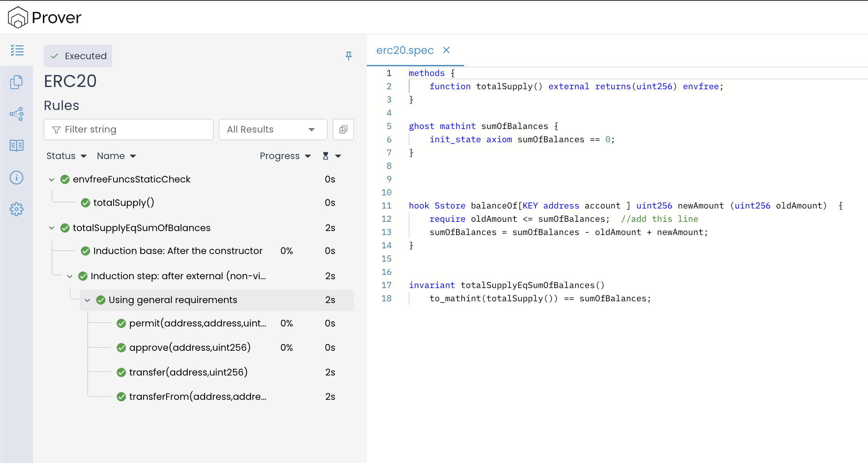
Task: Select the transfer(address,uint256) result
Action: 188,372
